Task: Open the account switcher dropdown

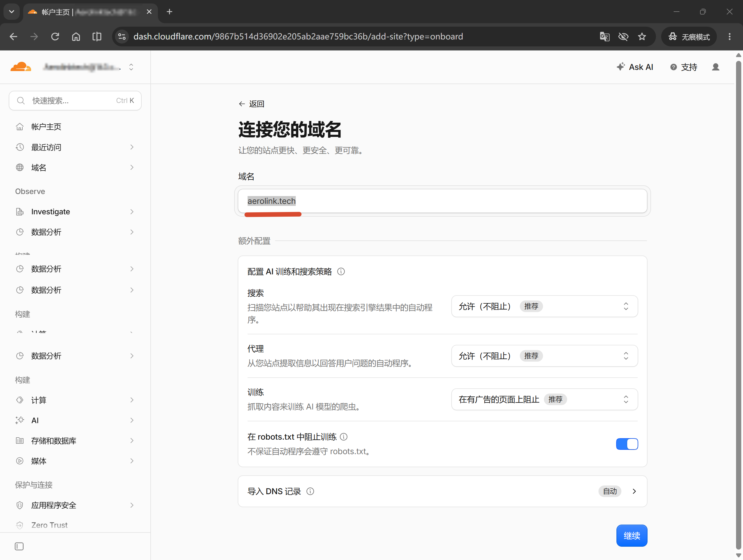Action: (x=131, y=67)
